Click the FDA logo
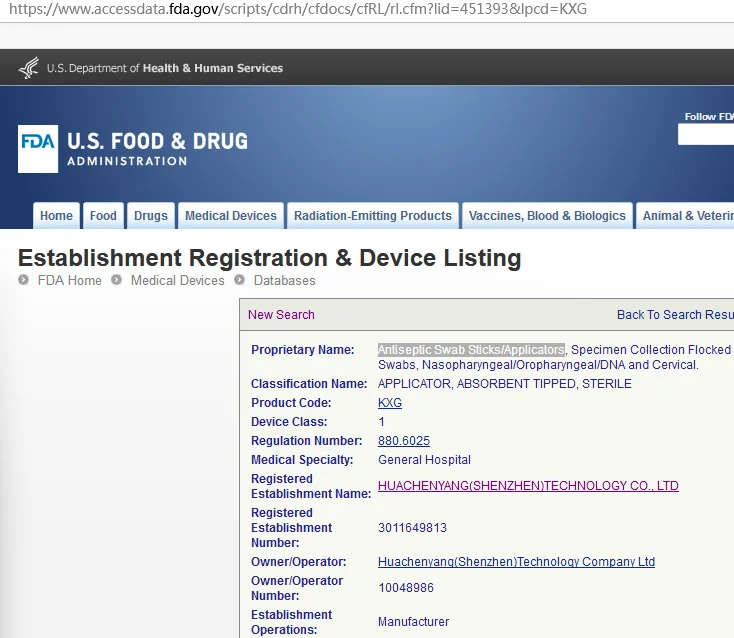 [x=38, y=149]
